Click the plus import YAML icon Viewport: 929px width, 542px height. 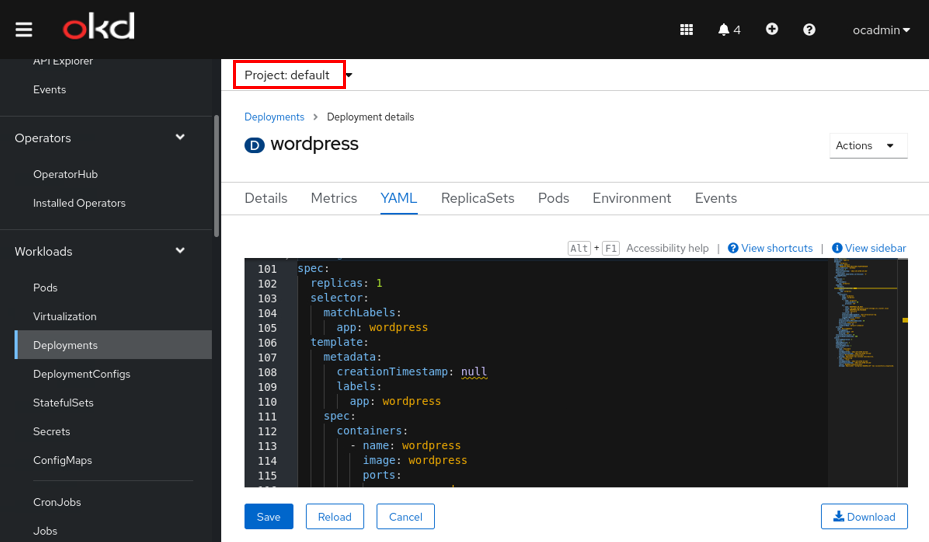click(x=771, y=29)
